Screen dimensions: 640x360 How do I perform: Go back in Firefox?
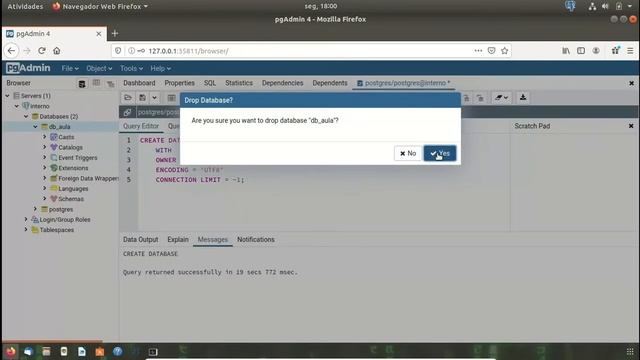pyautogui.click(x=11, y=51)
